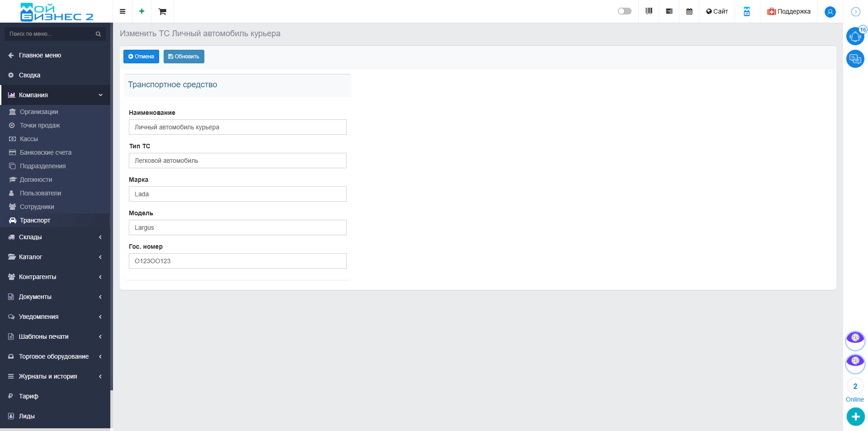Toggle the hamburger menu icon
The image size is (868, 431).
click(x=123, y=11)
